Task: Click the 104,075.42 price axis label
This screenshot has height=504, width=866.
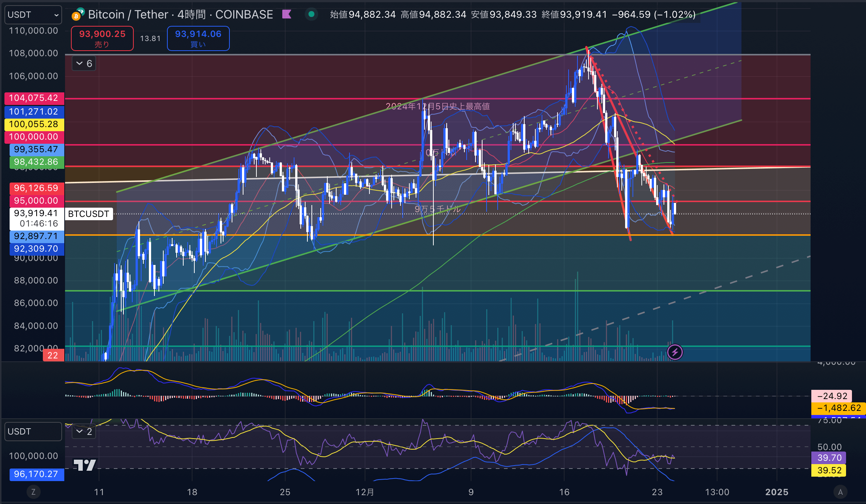Action: [34, 98]
